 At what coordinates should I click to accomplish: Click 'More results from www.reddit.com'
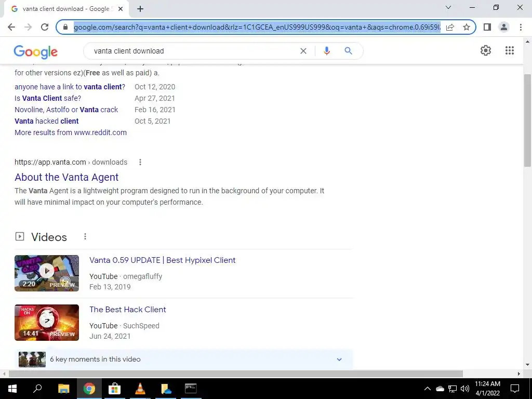tap(71, 132)
